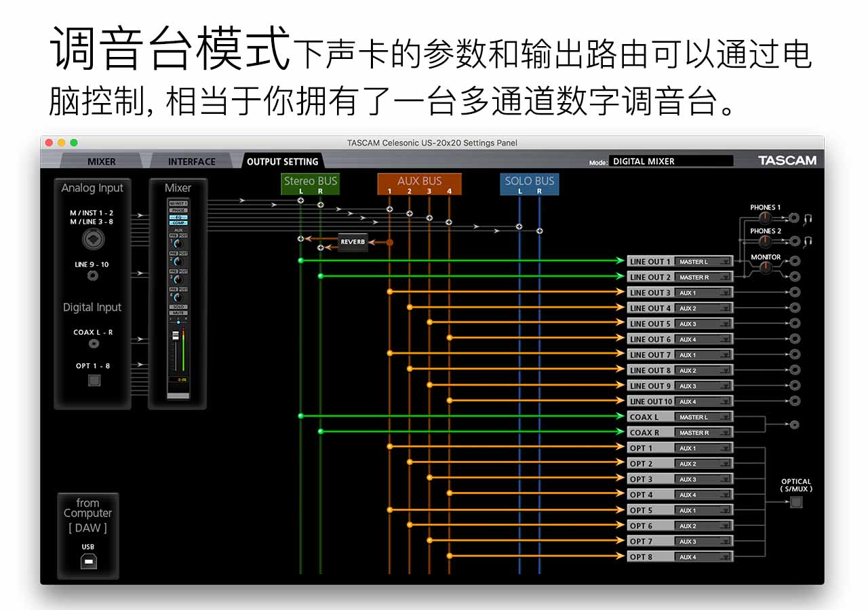
Task: Click the green level meter on the mixer strip
Action: [183, 350]
